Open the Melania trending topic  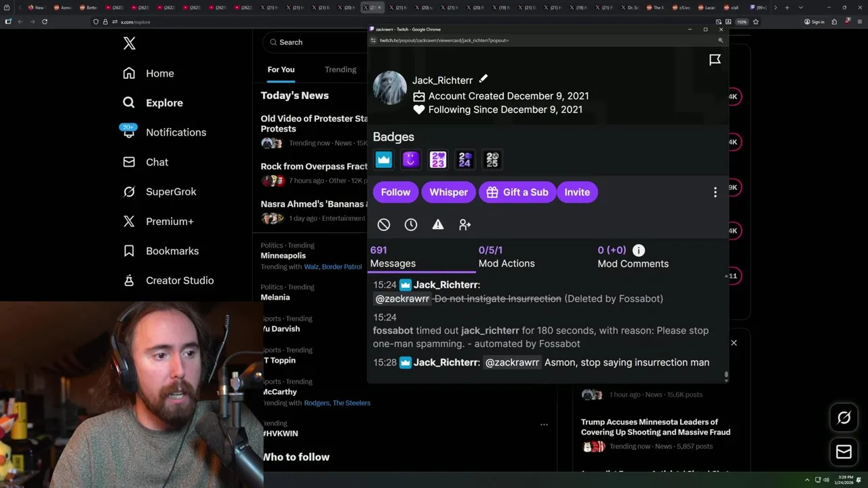(275, 298)
